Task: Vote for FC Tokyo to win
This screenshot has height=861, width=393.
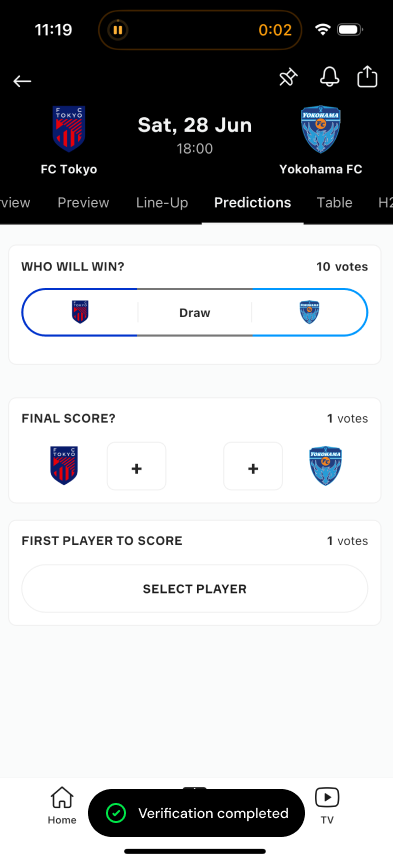Action: point(80,312)
